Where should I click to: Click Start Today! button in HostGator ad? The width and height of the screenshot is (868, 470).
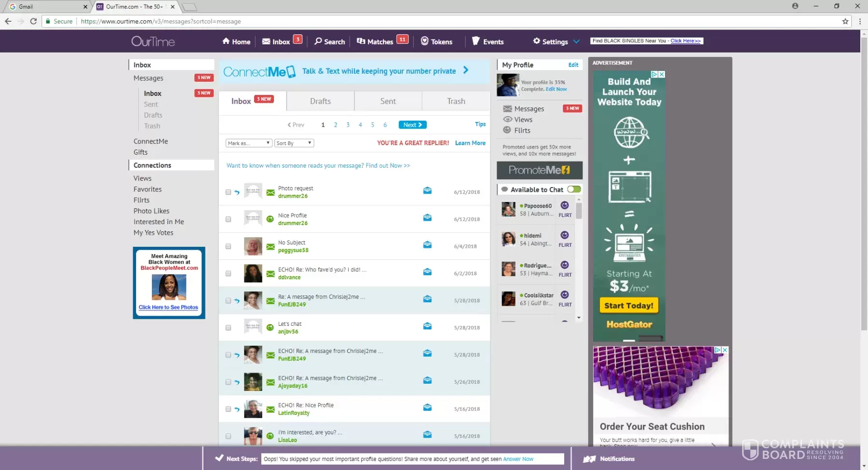(x=629, y=306)
